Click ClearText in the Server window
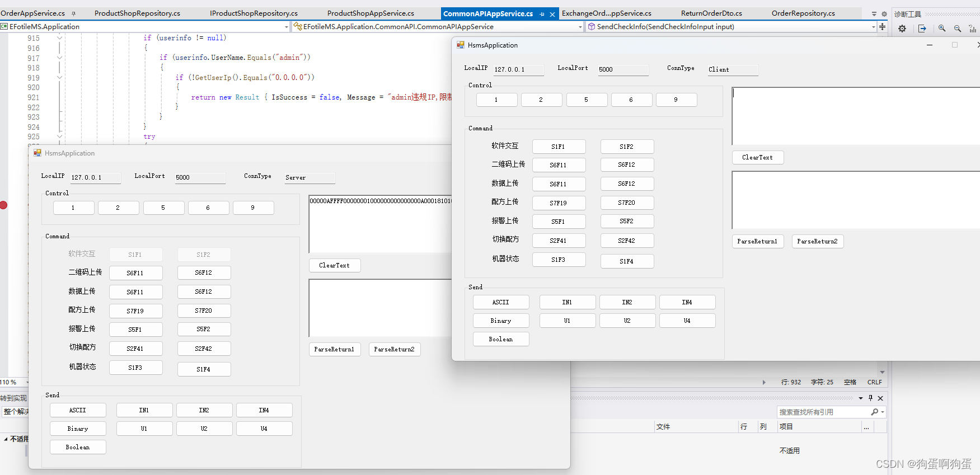The image size is (980, 475). 335,265
